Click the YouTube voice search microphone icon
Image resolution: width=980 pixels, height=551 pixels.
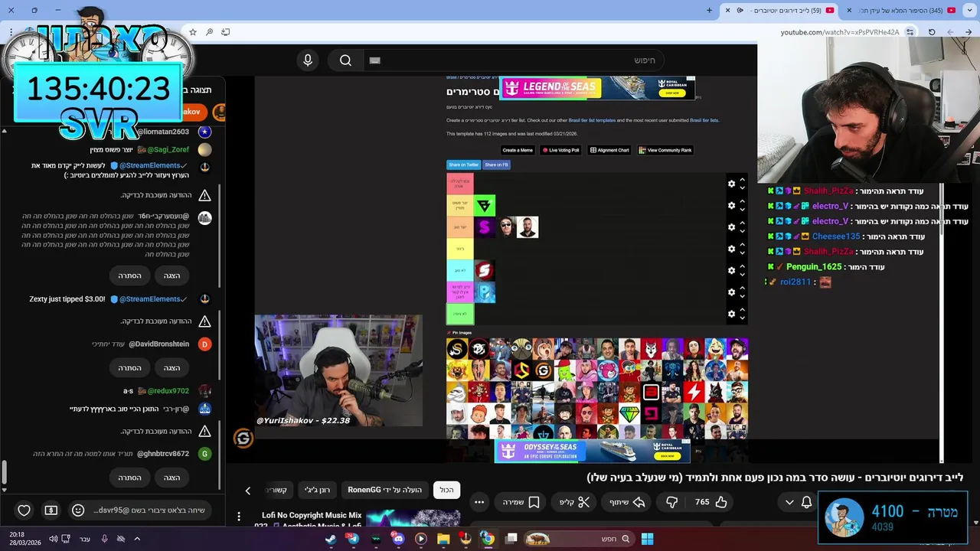[x=308, y=60]
